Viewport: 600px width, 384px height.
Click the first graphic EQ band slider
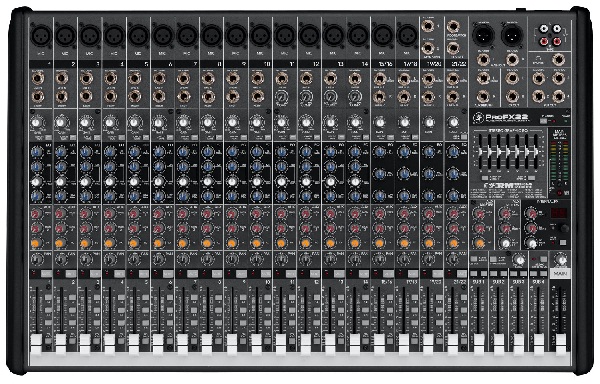point(481,152)
